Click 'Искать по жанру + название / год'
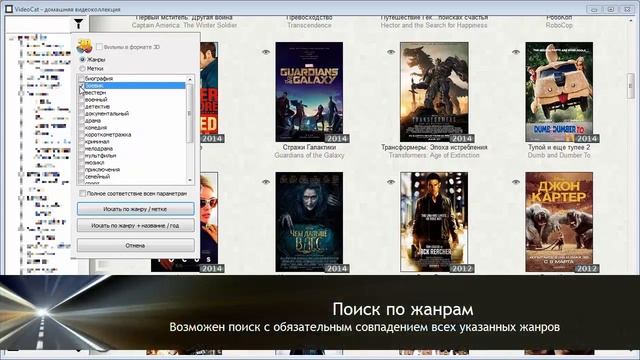 pos(136,225)
